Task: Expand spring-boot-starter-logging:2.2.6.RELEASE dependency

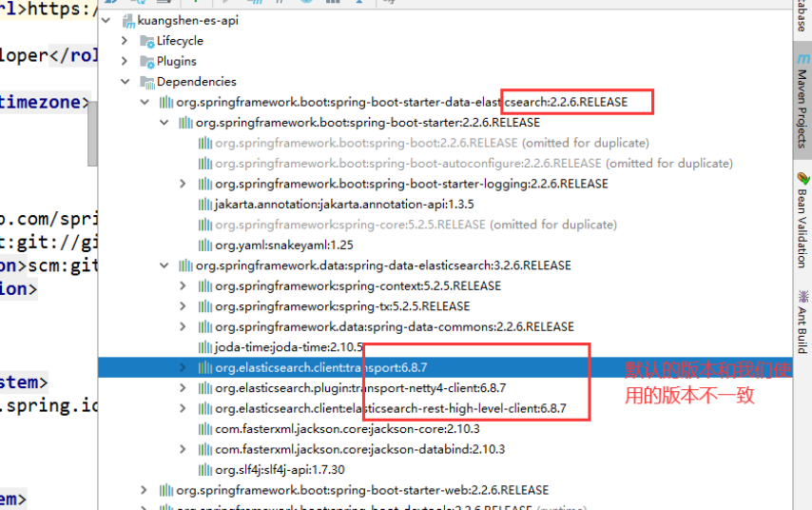Action: pos(183,184)
